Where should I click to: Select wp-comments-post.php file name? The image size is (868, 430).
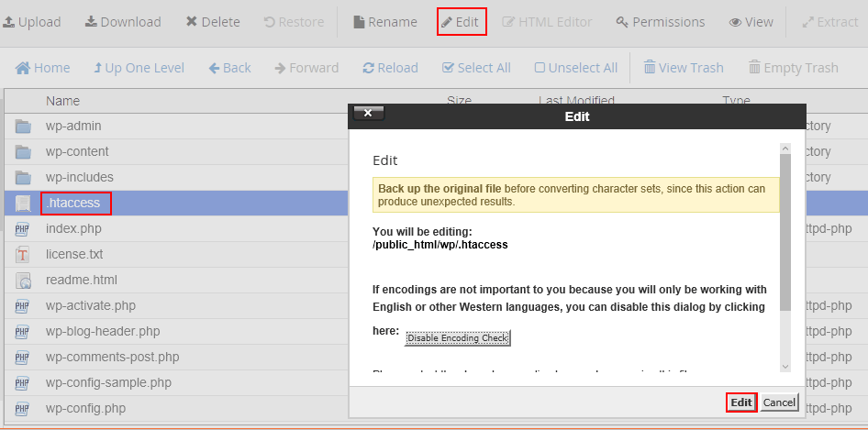point(112,357)
